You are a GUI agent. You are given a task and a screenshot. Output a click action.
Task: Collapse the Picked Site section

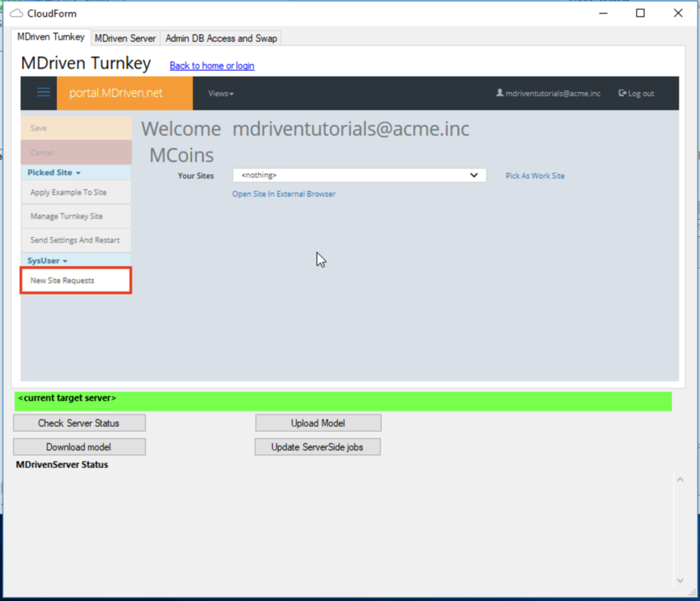(53, 172)
